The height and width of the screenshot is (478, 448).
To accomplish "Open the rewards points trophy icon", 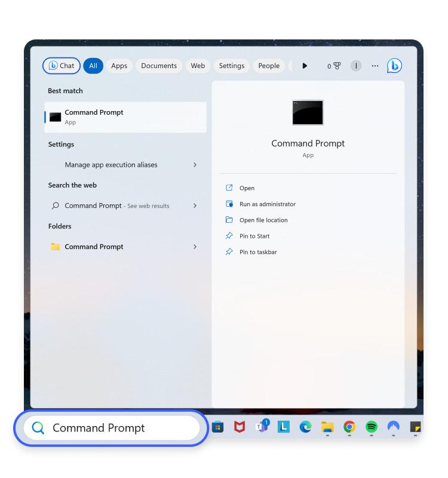I will point(334,66).
